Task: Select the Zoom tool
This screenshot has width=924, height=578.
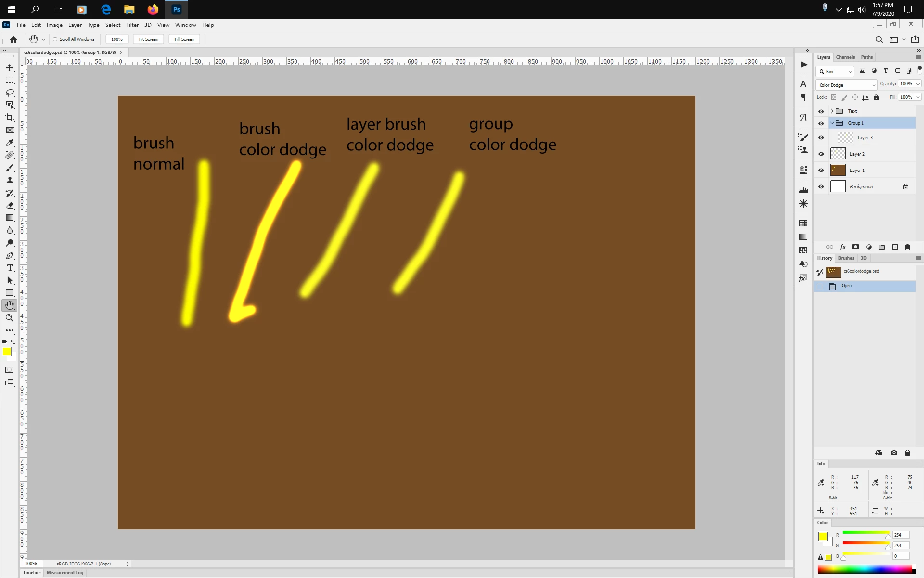Action: (10, 318)
